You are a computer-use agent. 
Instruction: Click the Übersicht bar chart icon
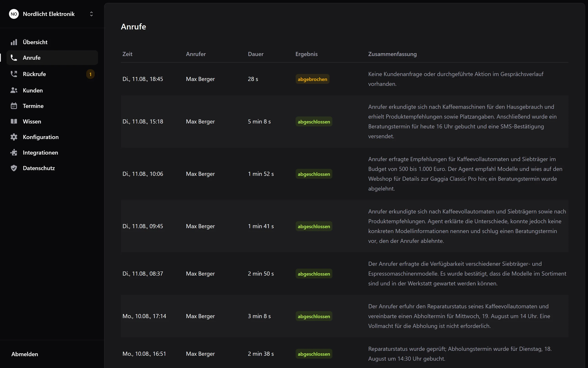tap(14, 42)
